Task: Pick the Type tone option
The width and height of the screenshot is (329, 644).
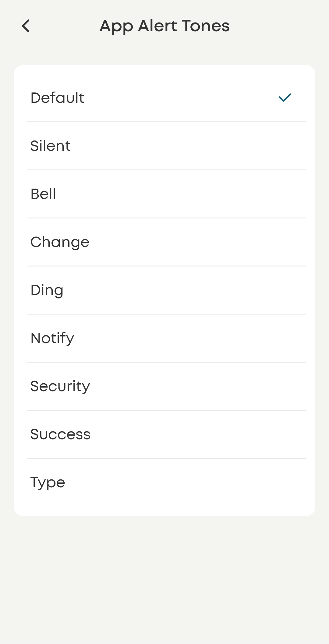Action: [x=48, y=482]
